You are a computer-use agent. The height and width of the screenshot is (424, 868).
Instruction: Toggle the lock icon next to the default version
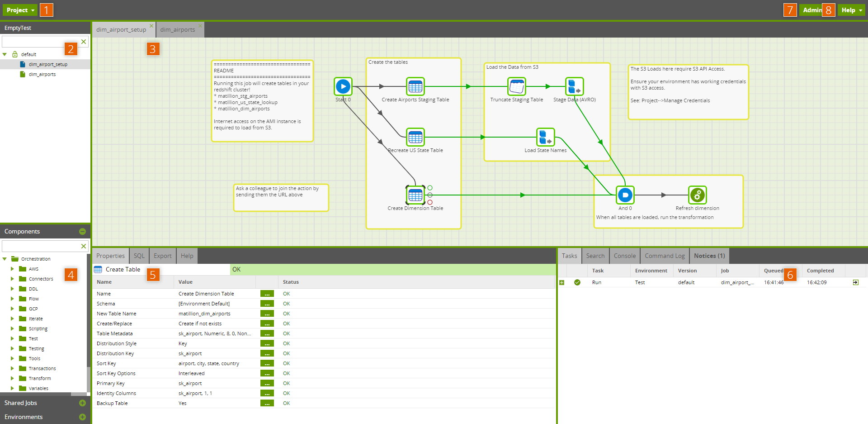[15, 54]
